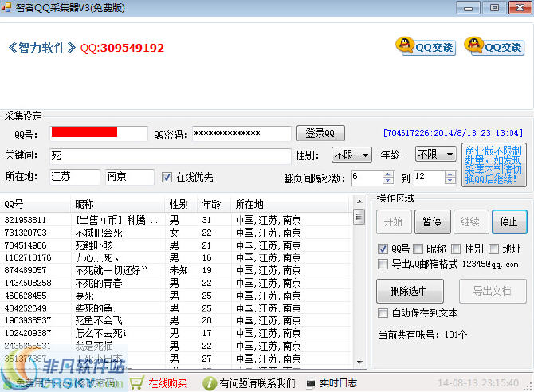
Task: Select row with QQ 731320793
Action: click(176, 233)
